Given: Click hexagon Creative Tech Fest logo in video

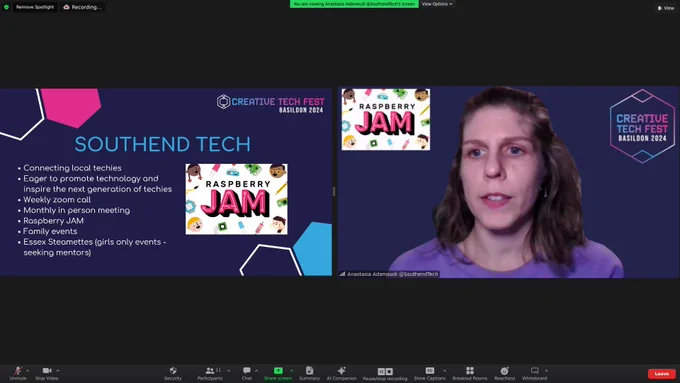Looking at the screenshot, I should tap(642, 126).
